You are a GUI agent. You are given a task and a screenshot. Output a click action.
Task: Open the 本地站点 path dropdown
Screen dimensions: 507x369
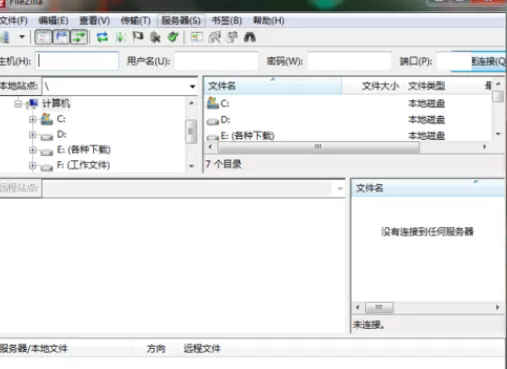pyautogui.click(x=192, y=86)
